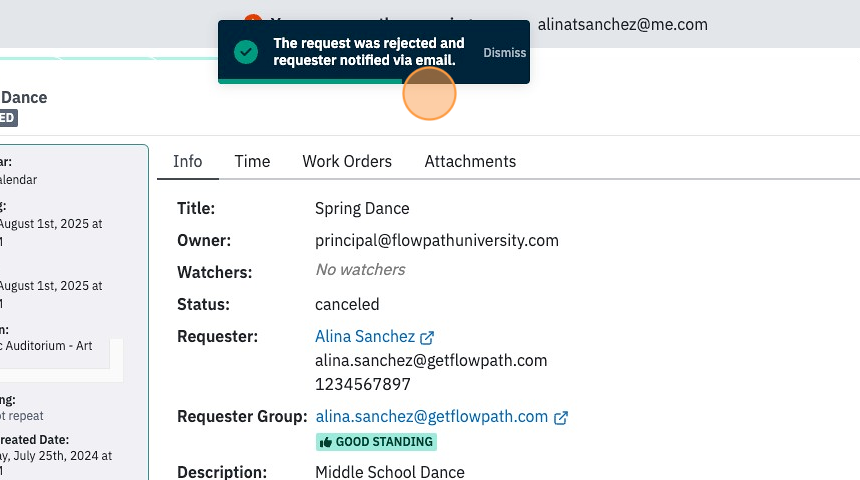860x480 pixels.
Task: Click the green checkmark success icon
Action: point(246,52)
